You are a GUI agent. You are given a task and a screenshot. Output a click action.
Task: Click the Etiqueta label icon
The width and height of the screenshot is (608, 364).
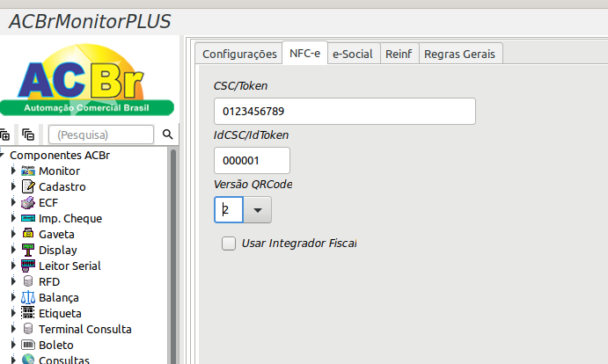tap(28, 313)
